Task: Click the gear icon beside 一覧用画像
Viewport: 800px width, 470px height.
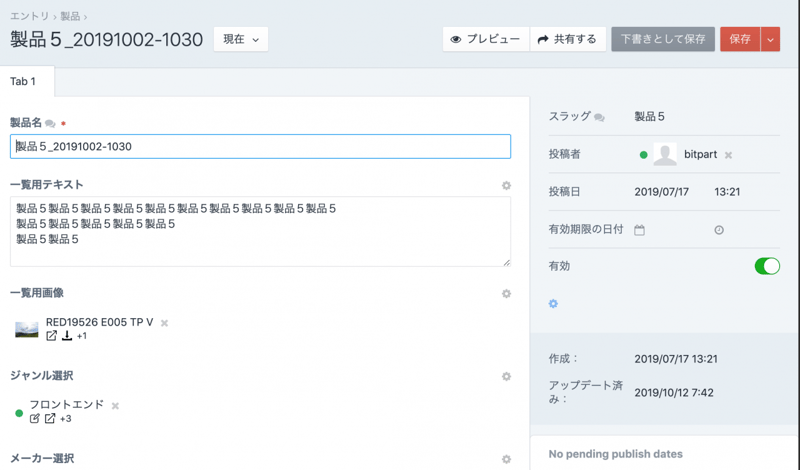Action: tap(506, 294)
